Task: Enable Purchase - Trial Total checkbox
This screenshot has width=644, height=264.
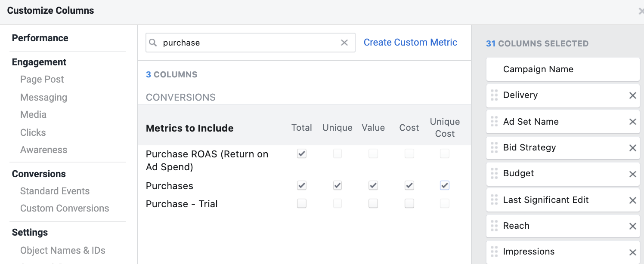Action: (x=302, y=204)
